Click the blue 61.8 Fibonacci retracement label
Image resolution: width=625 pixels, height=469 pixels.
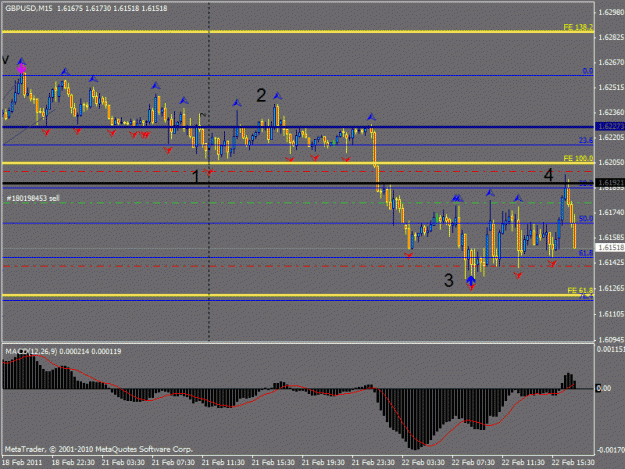(586, 253)
